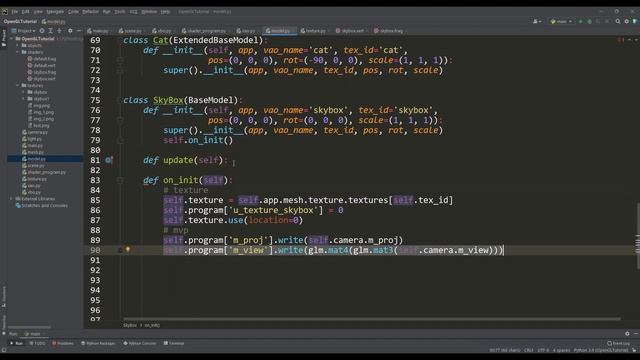Click the editor horizontal scrollbar
The image size is (640, 360).
click(371, 319)
